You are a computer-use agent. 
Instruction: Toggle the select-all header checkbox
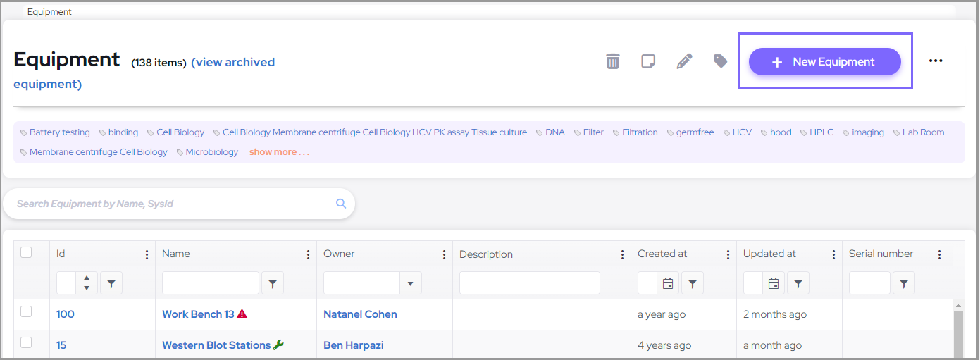click(26, 252)
